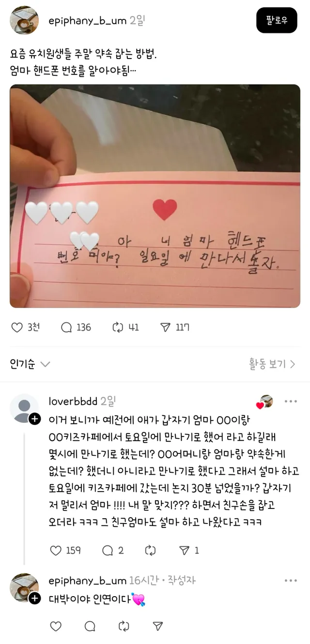Reply to loverbbdd's comment showing 2 replies
Viewport: 310px width, 644px height.
(x=107, y=550)
